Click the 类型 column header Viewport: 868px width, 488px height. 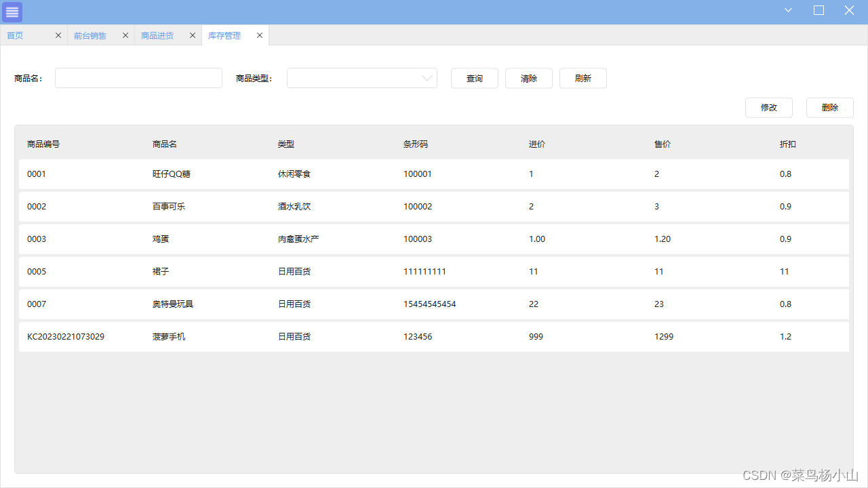tap(286, 144)
